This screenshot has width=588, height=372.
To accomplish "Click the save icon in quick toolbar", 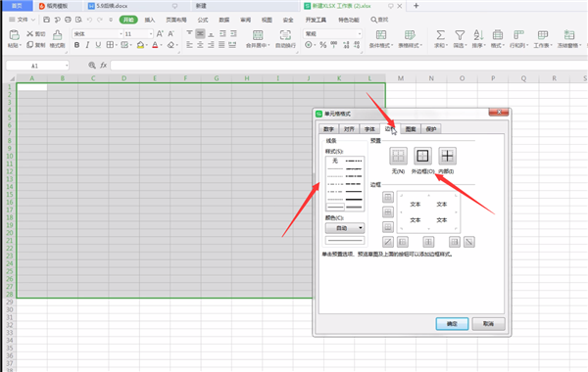I will coord(46,20).
